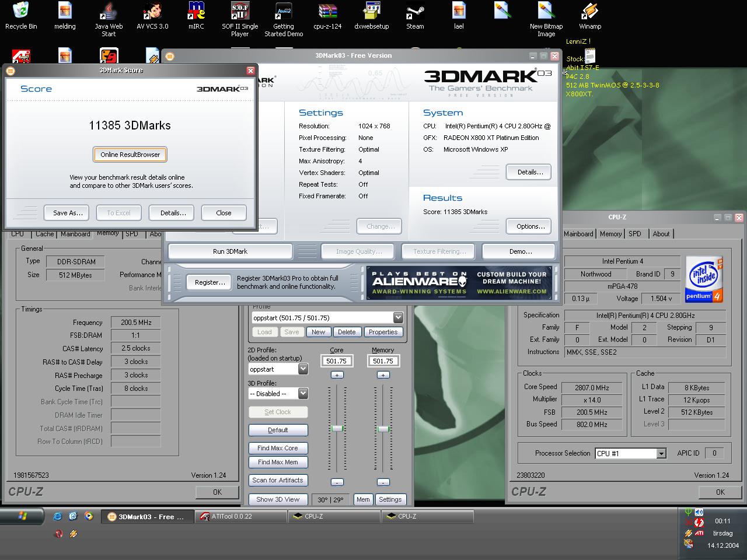Open the Processor Selection CPU #1 dropdown
This screenshot has width=747, height=560.
point(661,454)
